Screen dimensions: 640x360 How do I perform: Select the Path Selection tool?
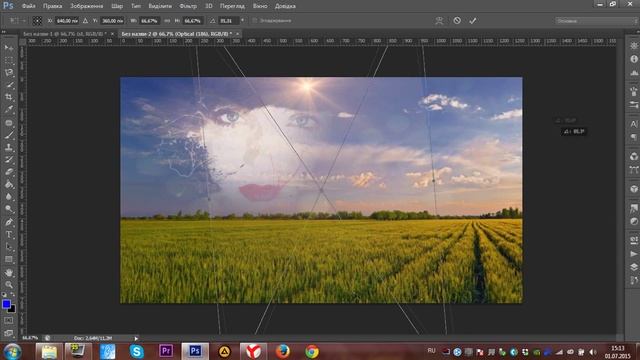(x=9, y=247)
